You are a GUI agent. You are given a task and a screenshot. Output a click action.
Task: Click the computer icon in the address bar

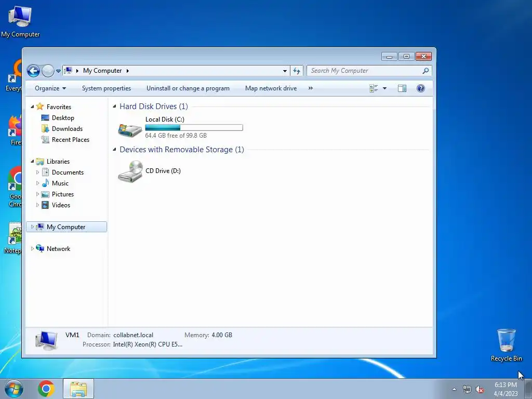68,71
